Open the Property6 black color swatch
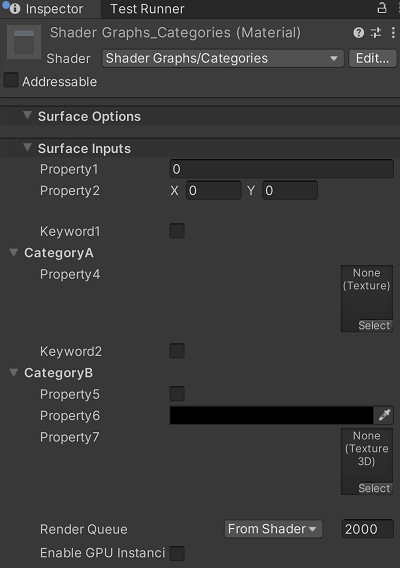The height and width of the screenshot is (568, 400). pyautogui.click(x=271, y=415)
